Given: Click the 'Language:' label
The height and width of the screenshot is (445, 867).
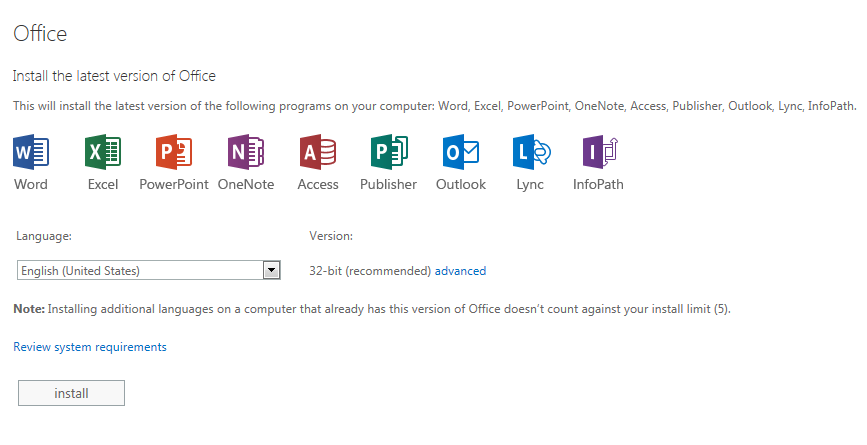Looking at the screenshot, I should 44,236.
